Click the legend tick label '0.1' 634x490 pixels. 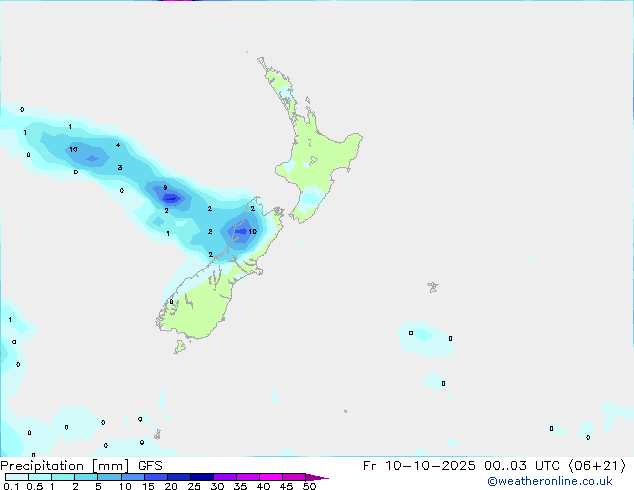pos(11,486)
